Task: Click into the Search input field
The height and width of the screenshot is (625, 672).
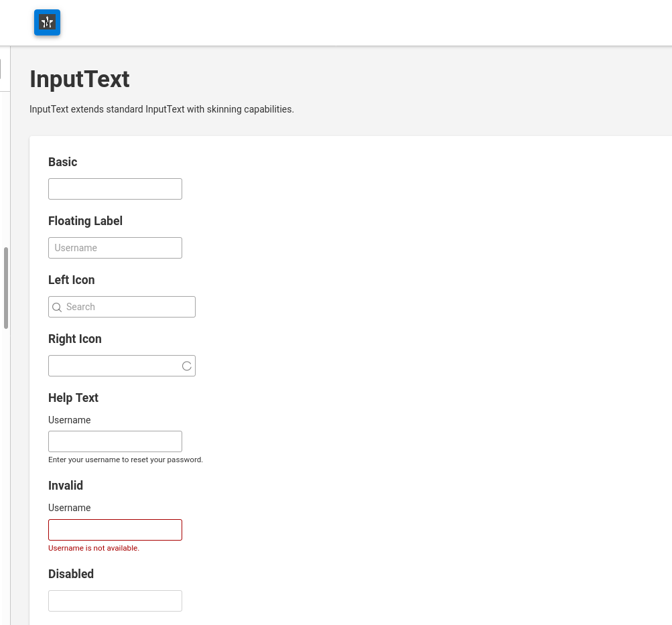Action: (x=122, y=307)
